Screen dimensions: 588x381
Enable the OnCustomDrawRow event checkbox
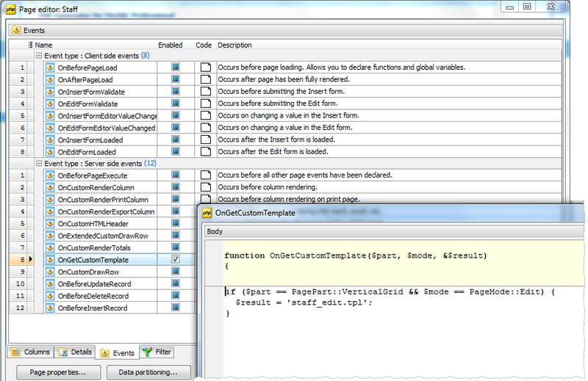click(176, 272)
